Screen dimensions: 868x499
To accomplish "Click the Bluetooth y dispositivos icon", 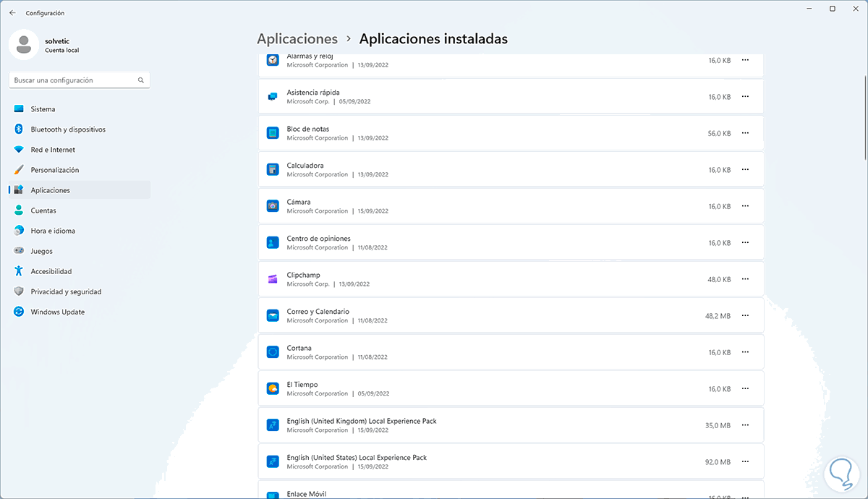I will pyautogui.click(x=19, y=129).
